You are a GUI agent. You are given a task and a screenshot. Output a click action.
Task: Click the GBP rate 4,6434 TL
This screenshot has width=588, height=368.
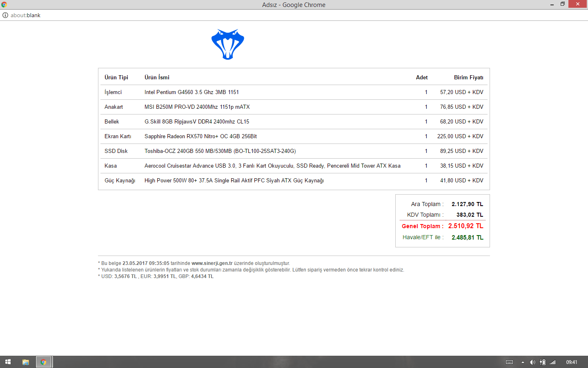[202, 276]
